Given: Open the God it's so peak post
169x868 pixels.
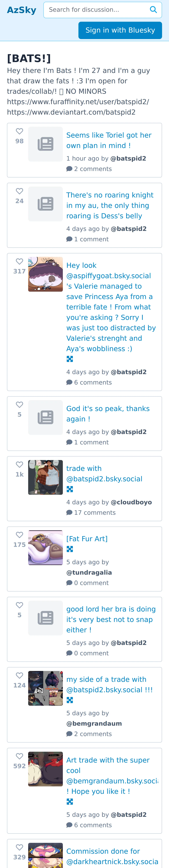Looking at the screenshot, I should (108, 414).
